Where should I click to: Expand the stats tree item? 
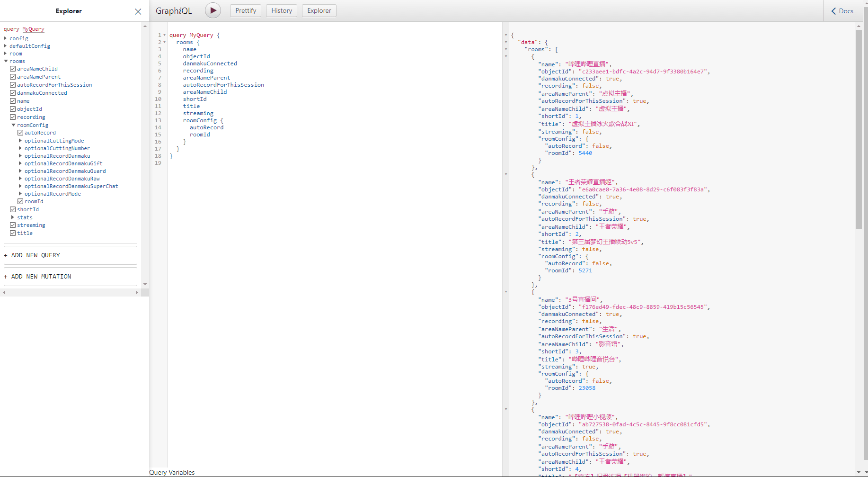[13, 217]
